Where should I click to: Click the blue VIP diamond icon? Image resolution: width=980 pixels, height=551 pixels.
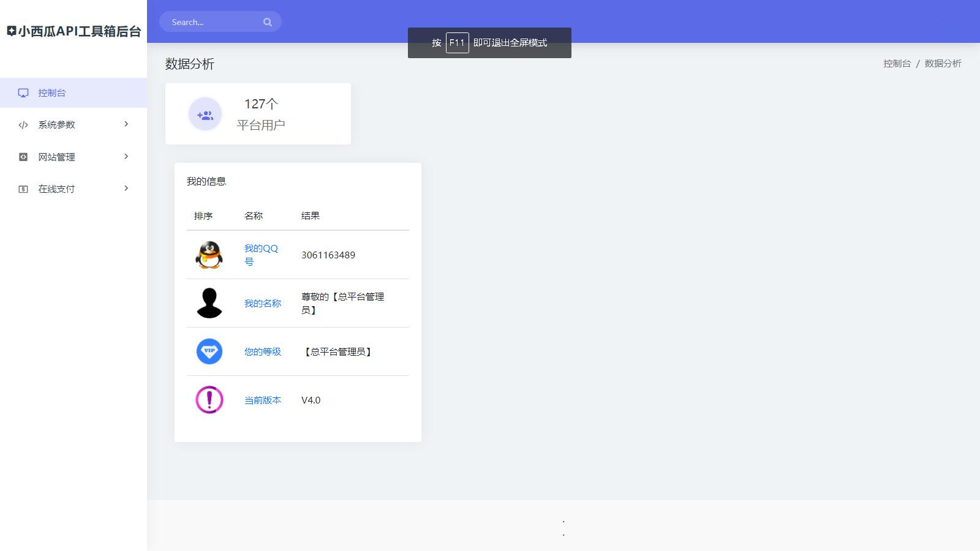pyautogui.click(x=209, y=351)
